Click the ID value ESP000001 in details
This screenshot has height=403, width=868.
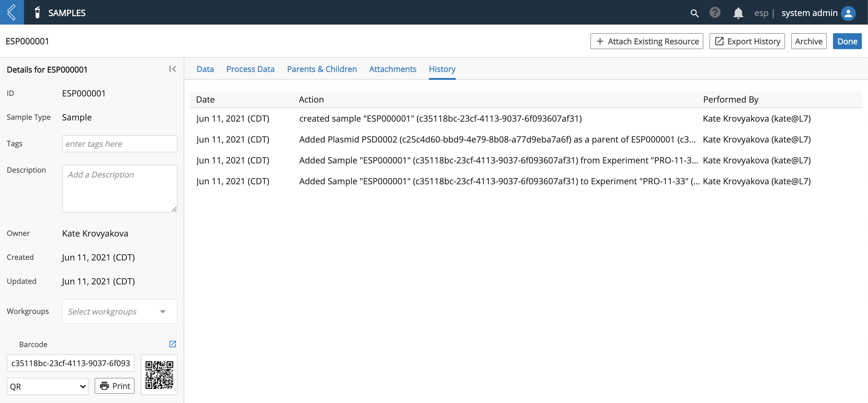pos(84,93)
